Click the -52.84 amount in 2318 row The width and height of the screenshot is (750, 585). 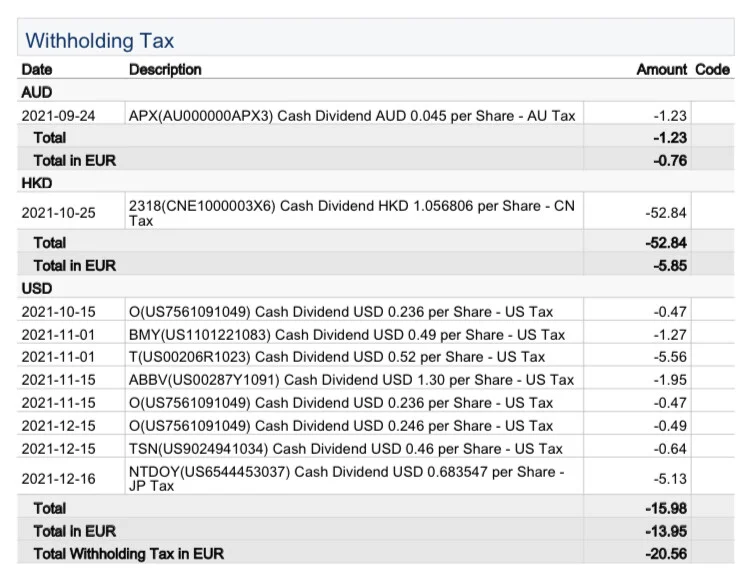coord(666,213)
